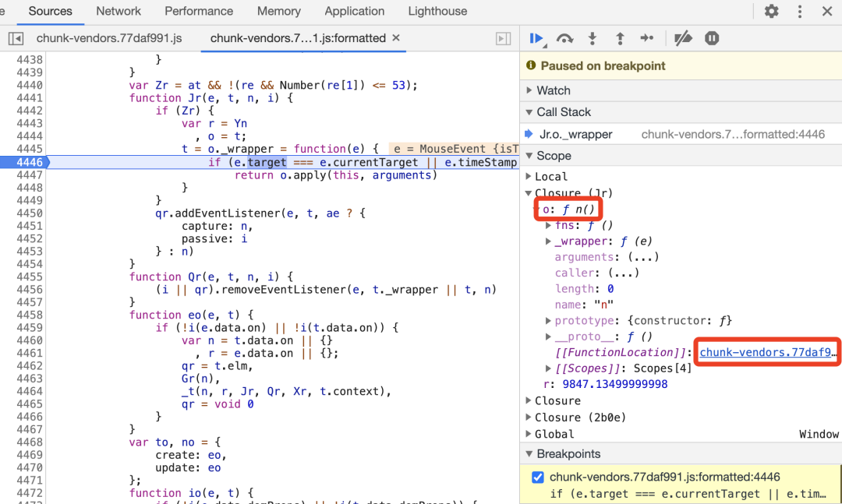The image size is (842, 504).
Task: Click line number 4447 in gutter
Action: coord(30,175)
